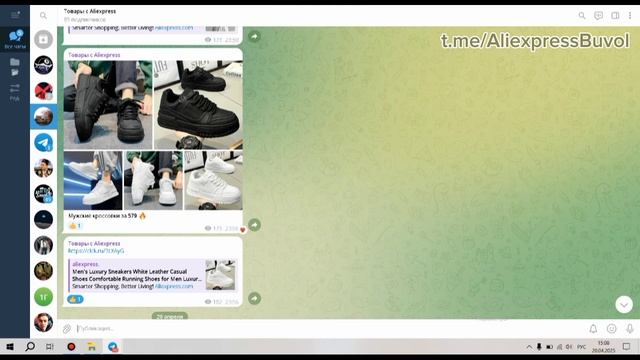Open chat with the eye-logo dark avatar

click(43, 65)
